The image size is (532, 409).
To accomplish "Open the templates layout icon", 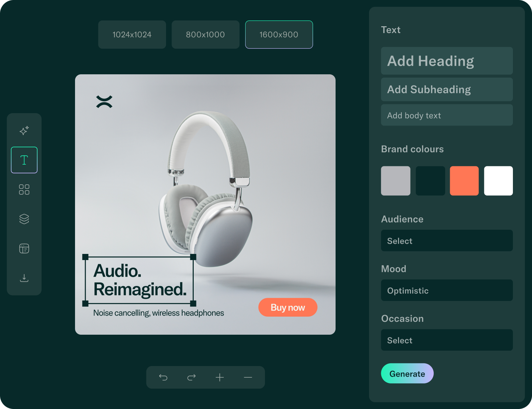I will click(x=24, y=248).
